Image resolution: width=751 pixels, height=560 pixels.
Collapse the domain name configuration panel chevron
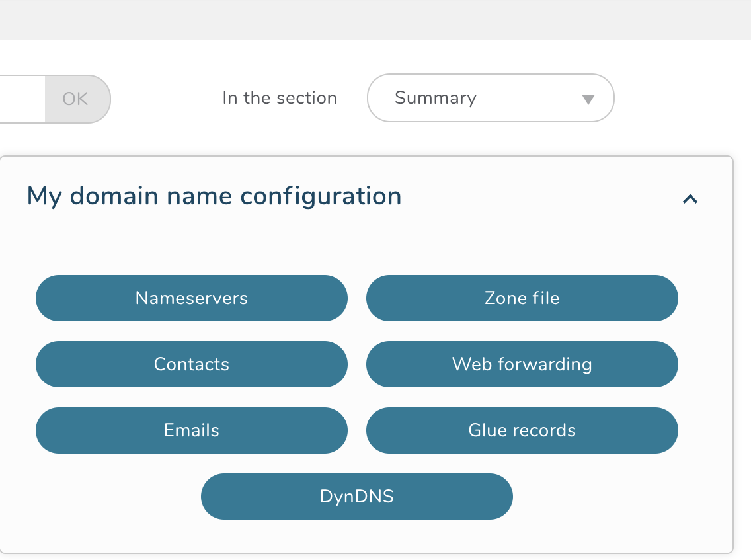(690, 198)
